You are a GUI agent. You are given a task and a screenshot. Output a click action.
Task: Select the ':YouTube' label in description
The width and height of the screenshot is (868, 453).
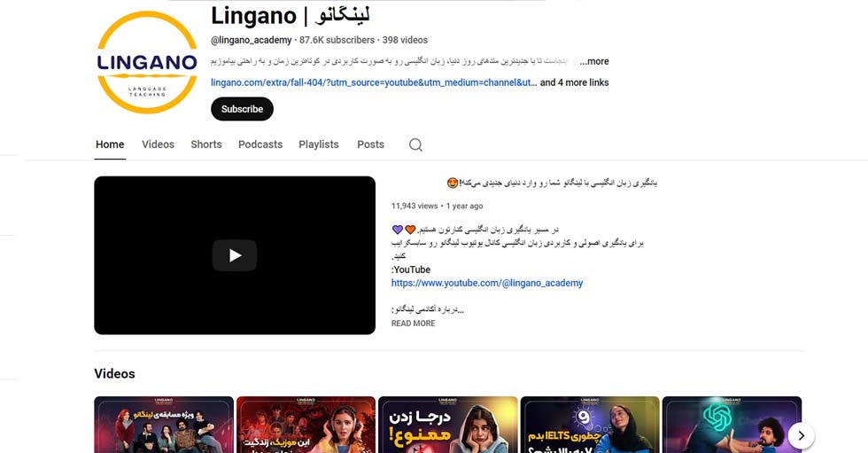tap(411, 269)
